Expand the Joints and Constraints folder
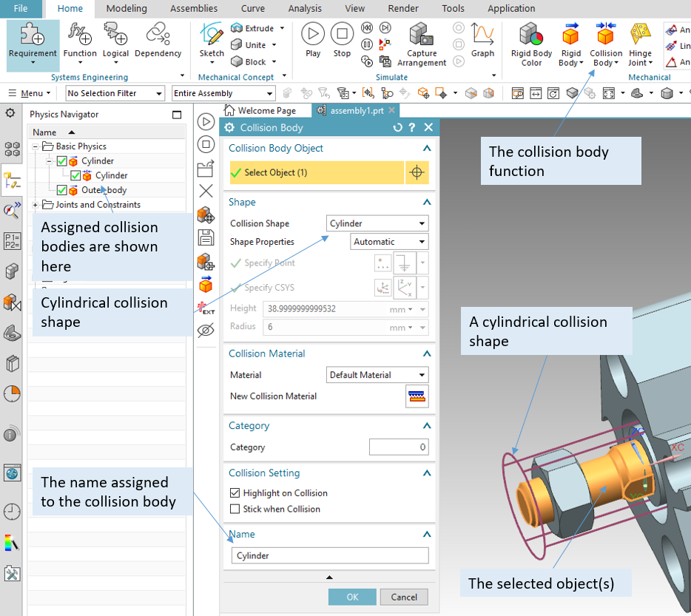The image size is (691, 616). [36, 205]
